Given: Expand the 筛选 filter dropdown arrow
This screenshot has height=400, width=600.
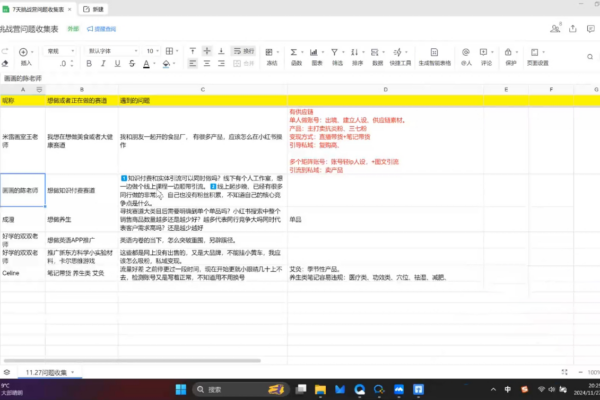Looking at the screenshot, I should pyautogui.click(x=343, y=52).
